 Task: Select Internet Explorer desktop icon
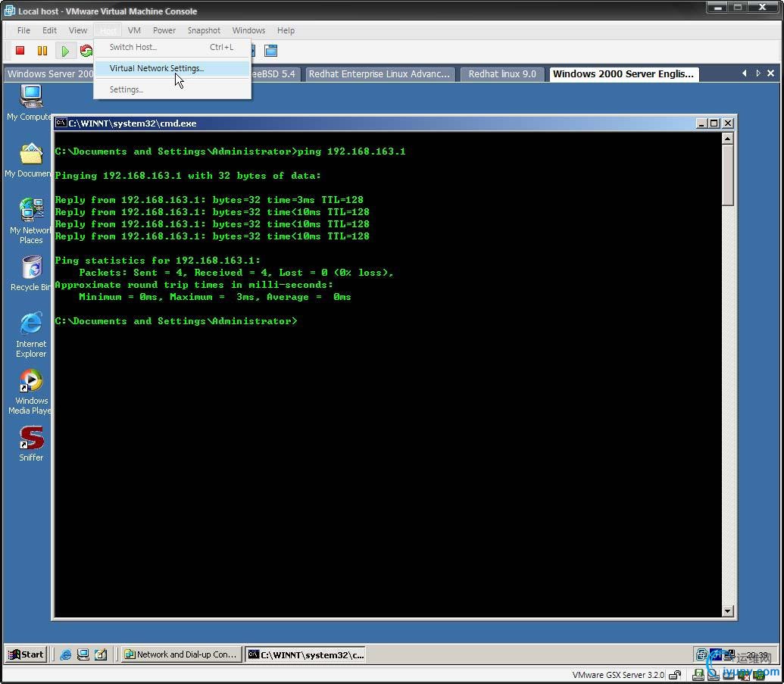pos(31,335)
